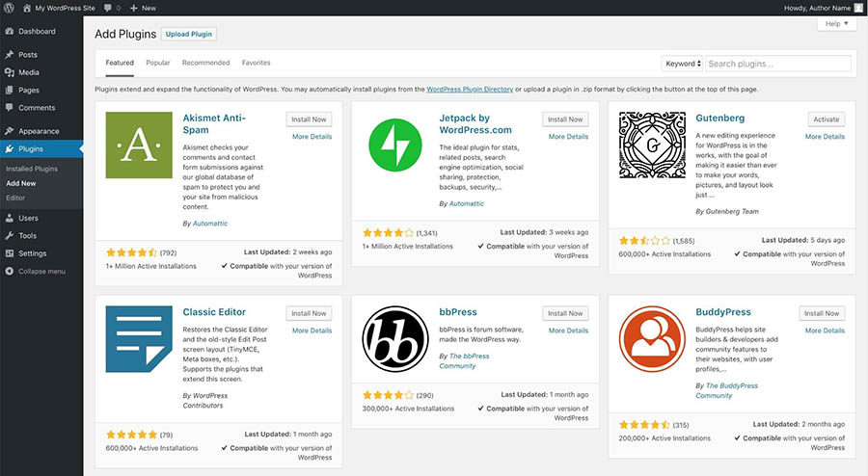Viewport: 868px width, 476px height.
Task: Open the BuddyPress title link
Action: [x=723, y=312]
